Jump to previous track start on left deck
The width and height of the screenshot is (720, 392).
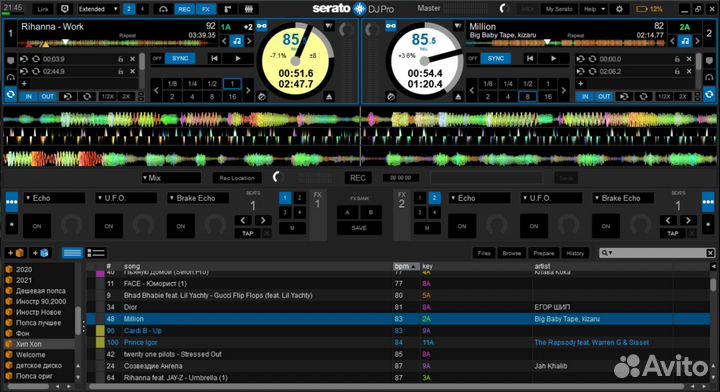tap(214, 58)
